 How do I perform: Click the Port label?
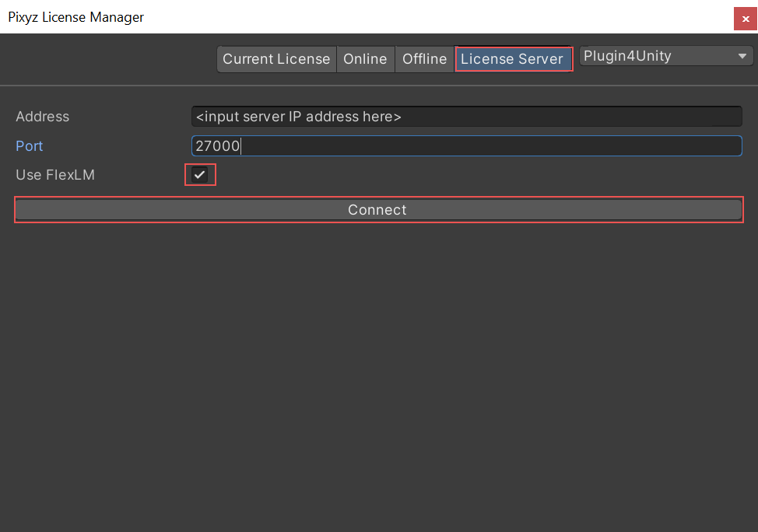click(29, 146)
